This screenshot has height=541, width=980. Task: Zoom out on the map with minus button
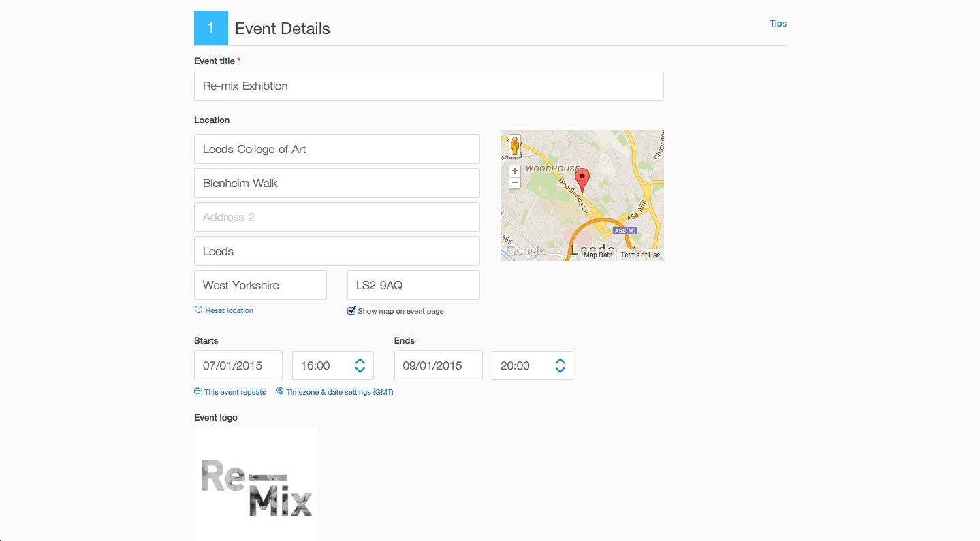(x=515, y=182)
